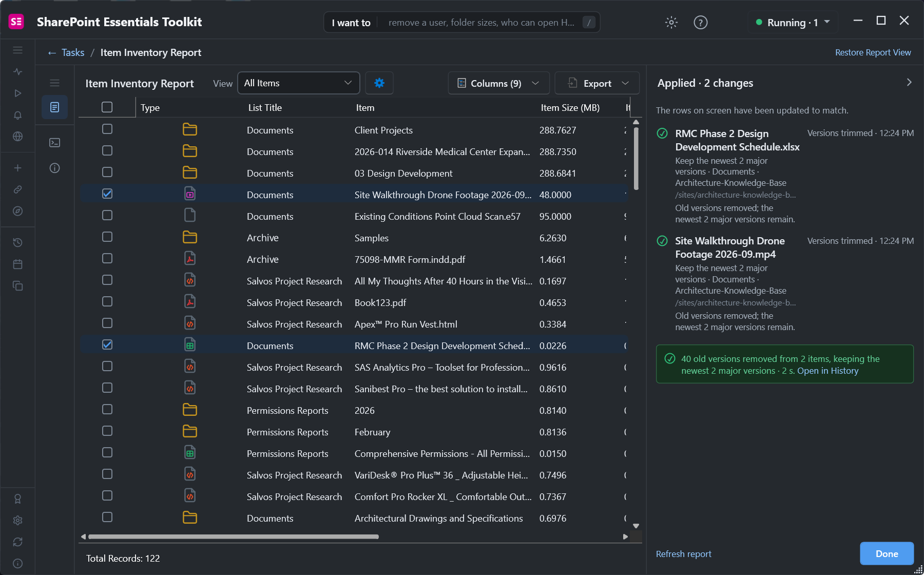Check the February folder row checkbox
Screen dimensions: 924x575
pyautogui.click(x=107, y=431)
